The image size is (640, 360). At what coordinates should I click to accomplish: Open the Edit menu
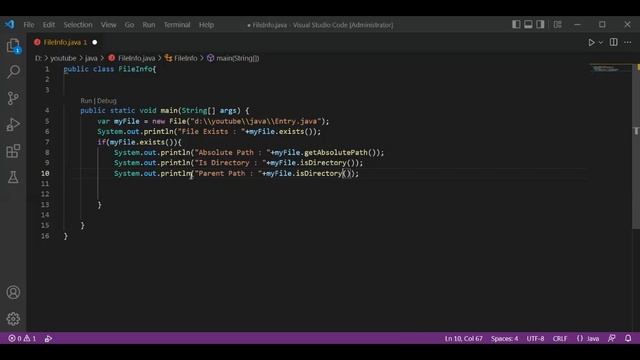pyautogui.click(x=49, y=25)
